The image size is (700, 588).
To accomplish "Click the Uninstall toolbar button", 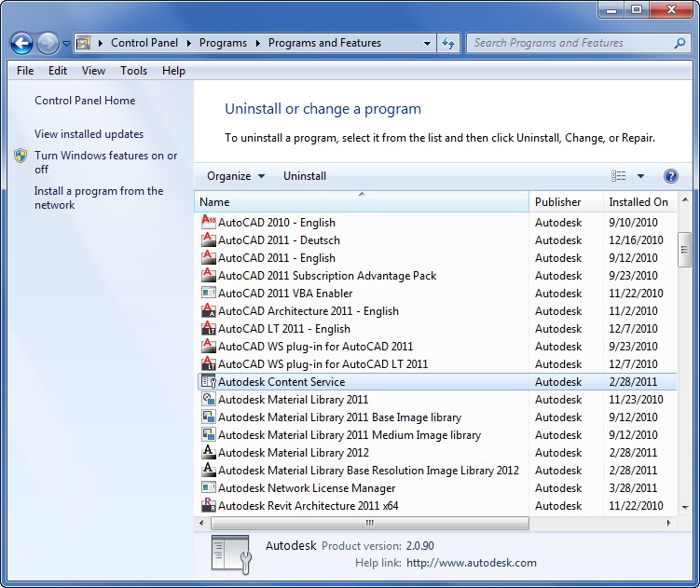I will click(x=305, y=176).
